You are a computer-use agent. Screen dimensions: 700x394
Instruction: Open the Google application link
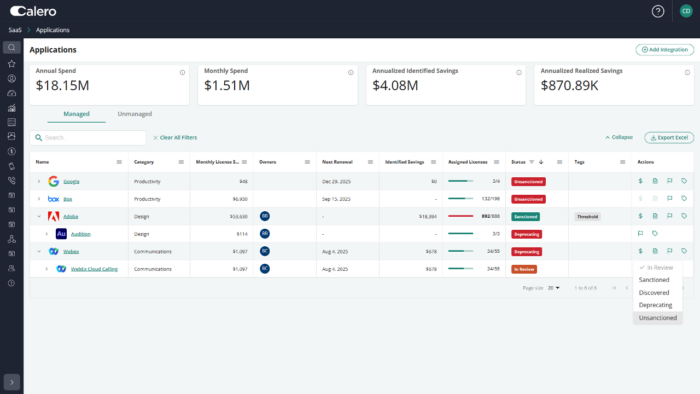[71, 181]
